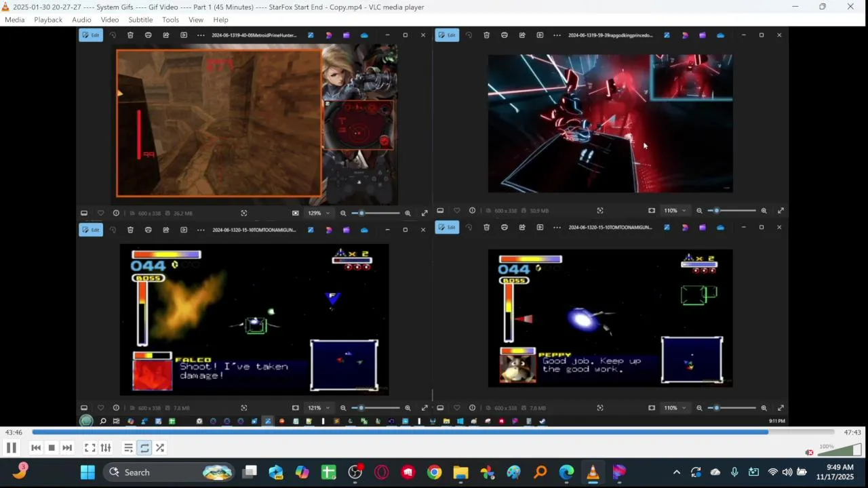Open the purple P app in taskbar
The image size is (868, 488).
620,472
